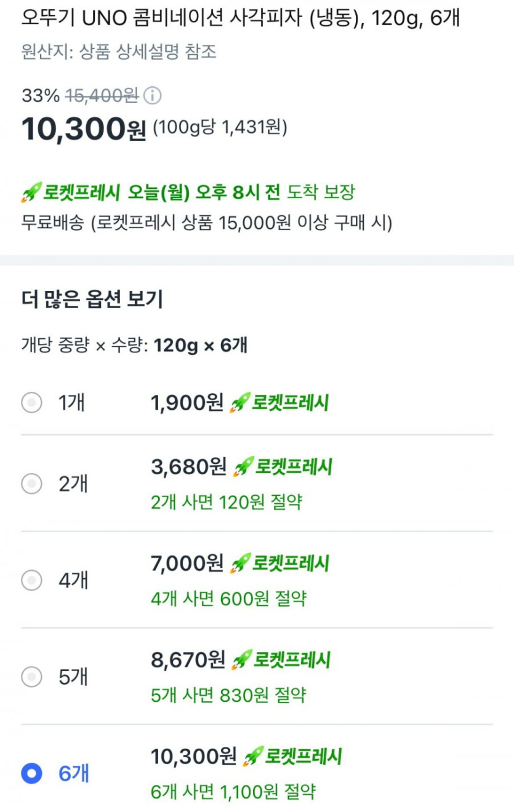514x812 pixels.
Task: Click the Rocket Fresh badge on the 1개 option
Action: [279, 403]
